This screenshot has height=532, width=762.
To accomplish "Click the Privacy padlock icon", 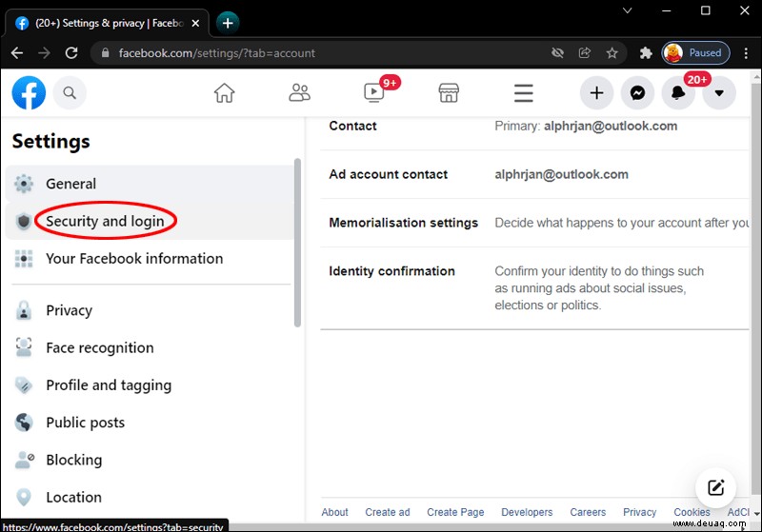I will tap(23, 310).
